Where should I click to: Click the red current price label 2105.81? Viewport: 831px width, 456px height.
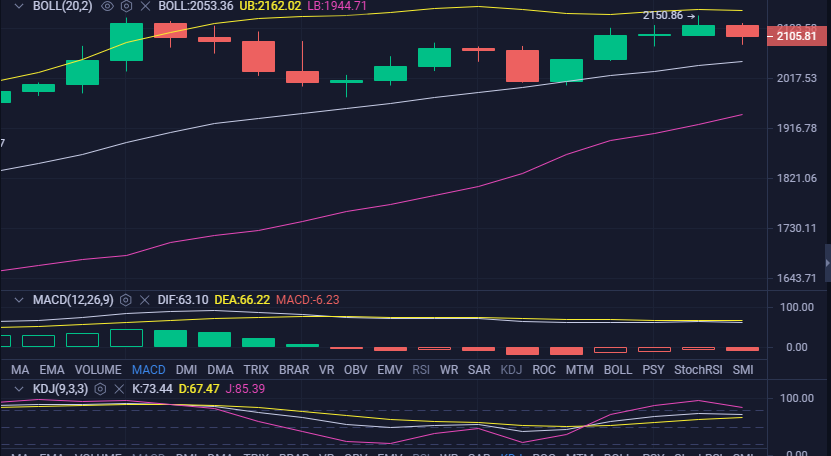click(x=797, y=36)
